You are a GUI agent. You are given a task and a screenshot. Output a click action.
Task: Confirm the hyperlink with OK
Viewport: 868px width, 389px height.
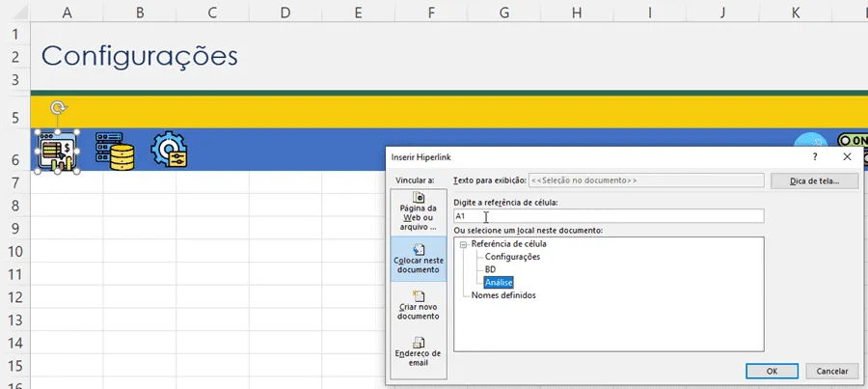[772, 372]
